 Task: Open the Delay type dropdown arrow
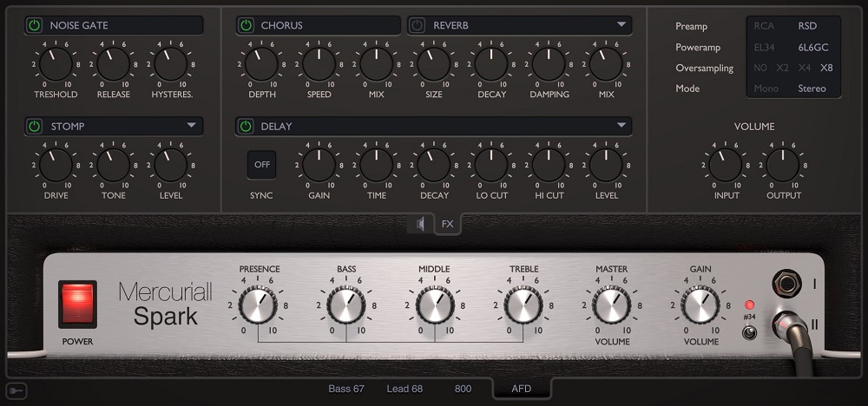point(621,127)
